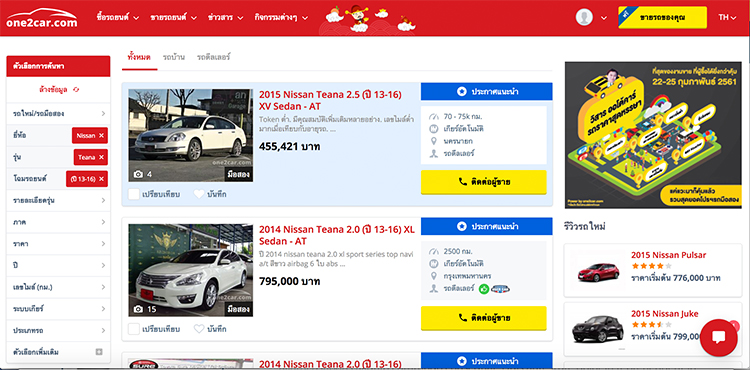Screen dimensions: 750x370
Task: Click the red chat bubble icon
Action: click(x=718, y=337)
